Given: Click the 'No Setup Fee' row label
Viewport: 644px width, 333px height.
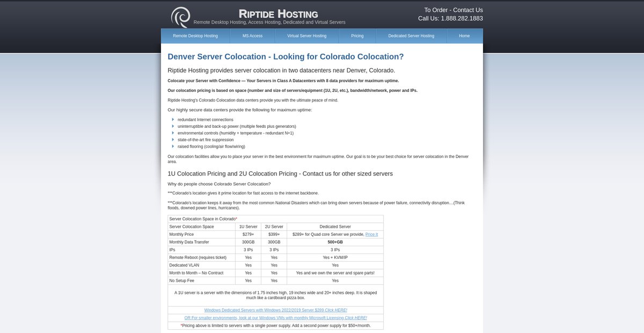Looking at the screenshot, I should tap(181, 280).
